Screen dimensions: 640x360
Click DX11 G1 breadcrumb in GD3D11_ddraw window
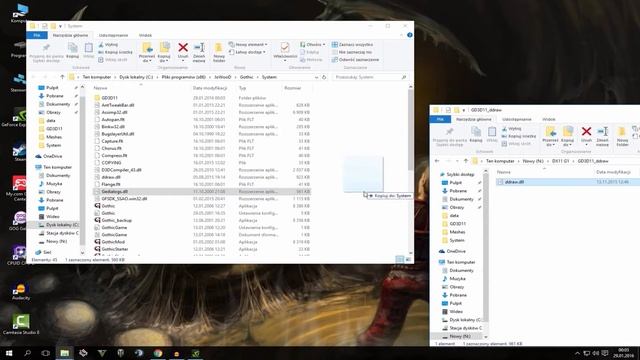pyautogui.click(x=560, y=161)
